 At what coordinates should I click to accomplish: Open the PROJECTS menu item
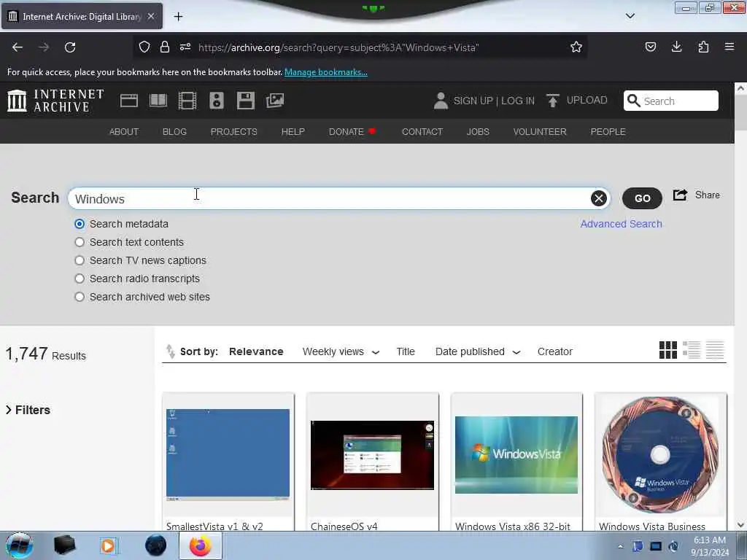coord(234,131)
